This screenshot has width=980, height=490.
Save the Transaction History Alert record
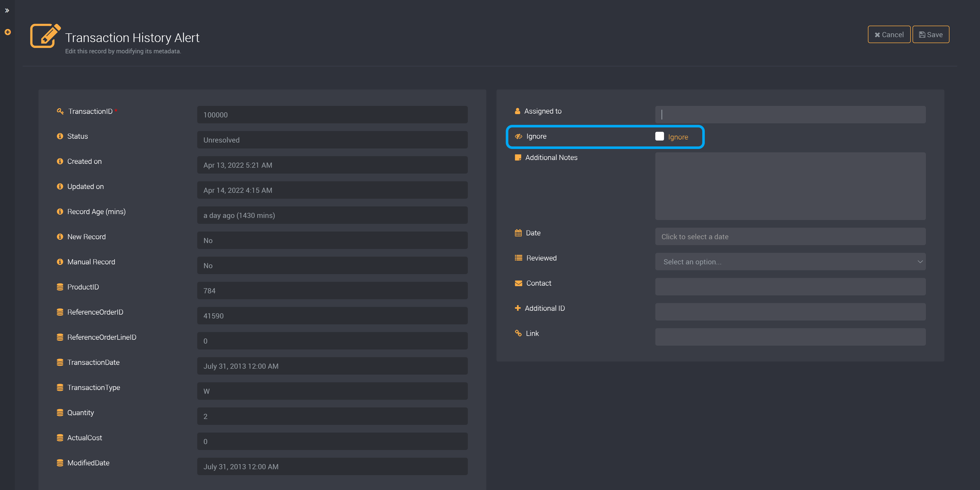click(930, 35)
